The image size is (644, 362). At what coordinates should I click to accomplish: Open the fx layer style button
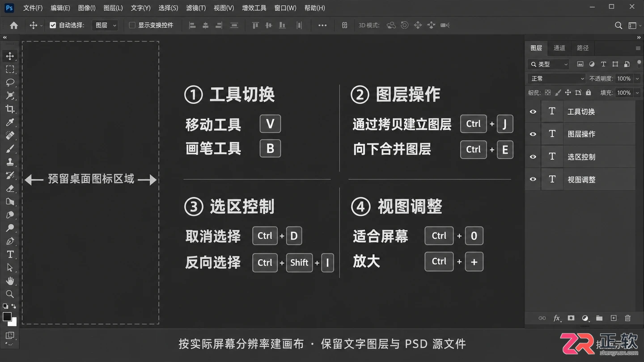557,318
